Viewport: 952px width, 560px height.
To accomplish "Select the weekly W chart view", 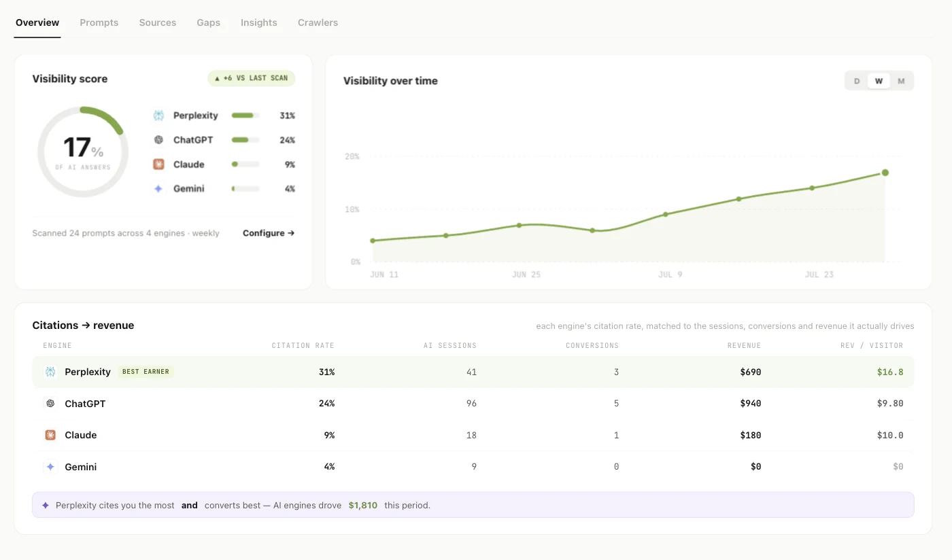I will tap(879, 81).
